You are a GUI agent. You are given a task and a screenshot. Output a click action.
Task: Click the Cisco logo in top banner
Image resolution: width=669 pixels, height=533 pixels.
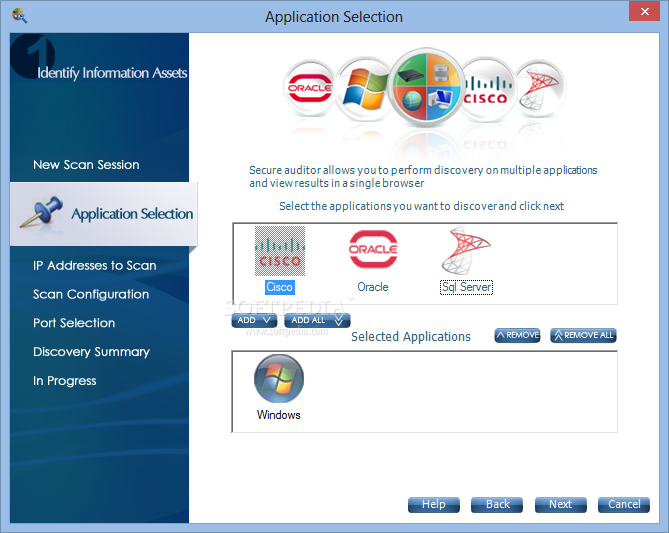tap(486, 90)
